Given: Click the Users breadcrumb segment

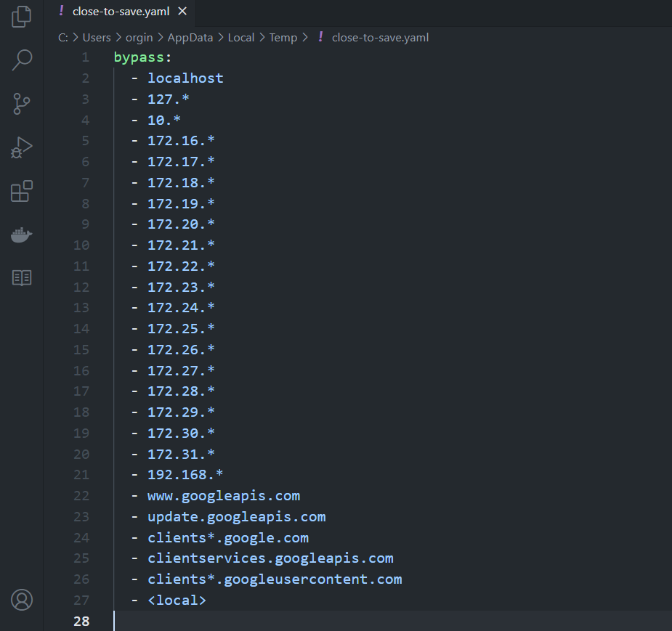Looking at the screenshot, I should coord(97,37).
